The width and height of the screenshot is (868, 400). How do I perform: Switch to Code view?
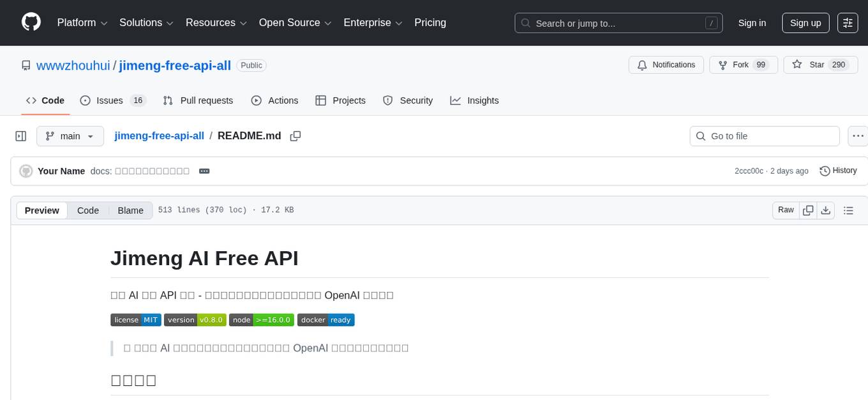click(x=87, y=210)
